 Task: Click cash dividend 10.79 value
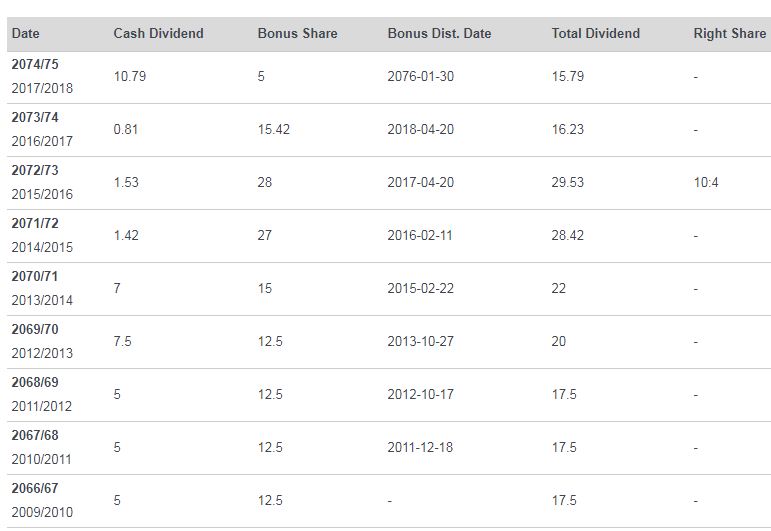coord(129,77)
